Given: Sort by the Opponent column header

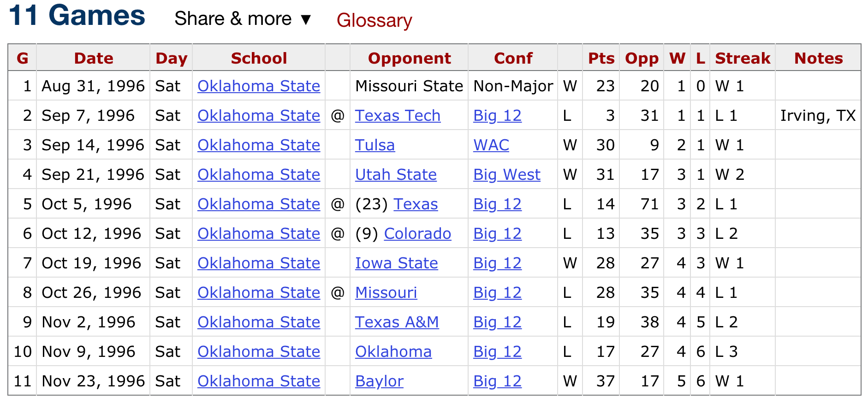Looking at the screenshot, I should tap(409, 58).
